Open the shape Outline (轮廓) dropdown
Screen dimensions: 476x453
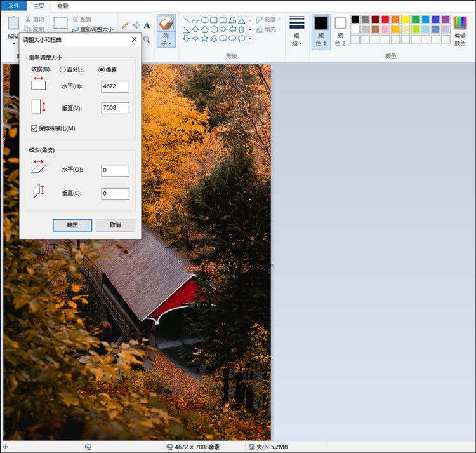(268, 19)
